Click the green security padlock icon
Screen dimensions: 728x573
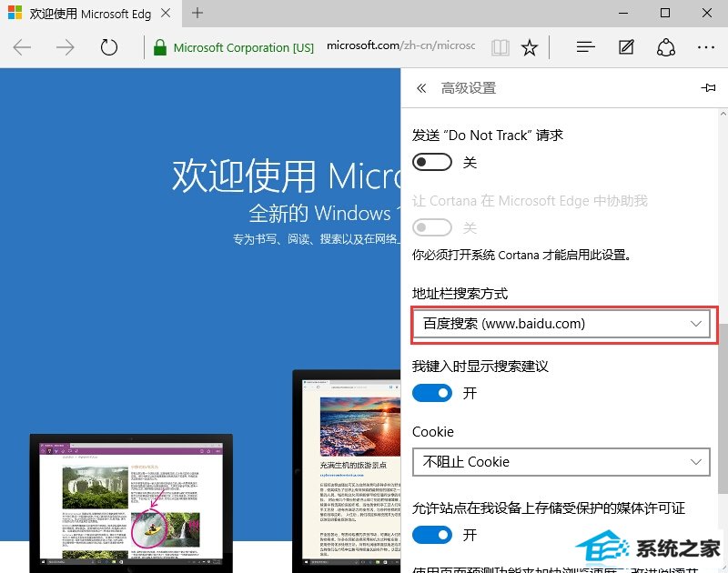pyautogui.click(x=160, y=47)
